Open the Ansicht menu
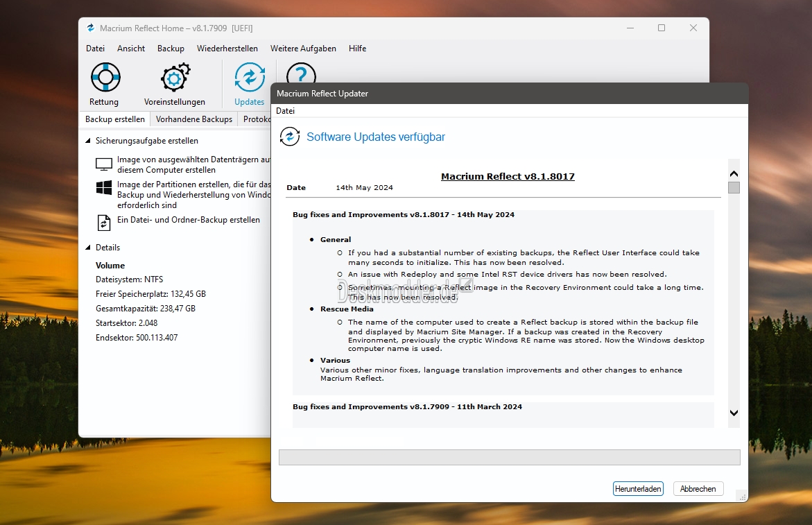 (131, 48)
